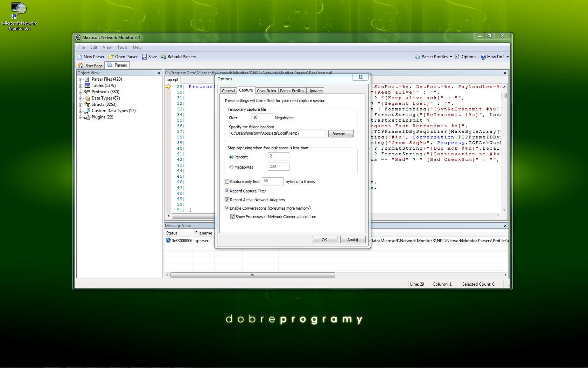The height and width of the screenshot is (368, 588).
Task: Toggle Show Processes in Network Conversations tree
Action: pos(232,217)
